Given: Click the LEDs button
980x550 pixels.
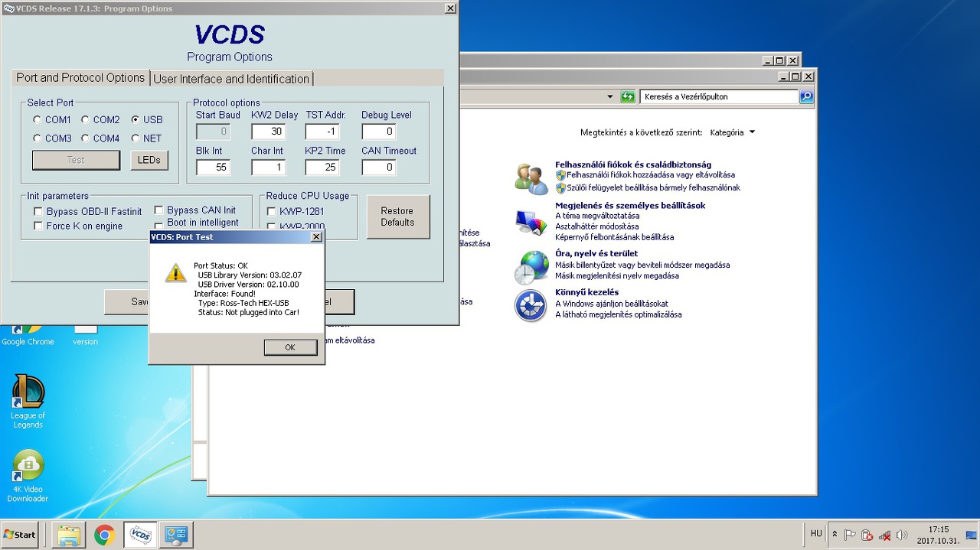Looking at the screenshot, I should 149,160.
